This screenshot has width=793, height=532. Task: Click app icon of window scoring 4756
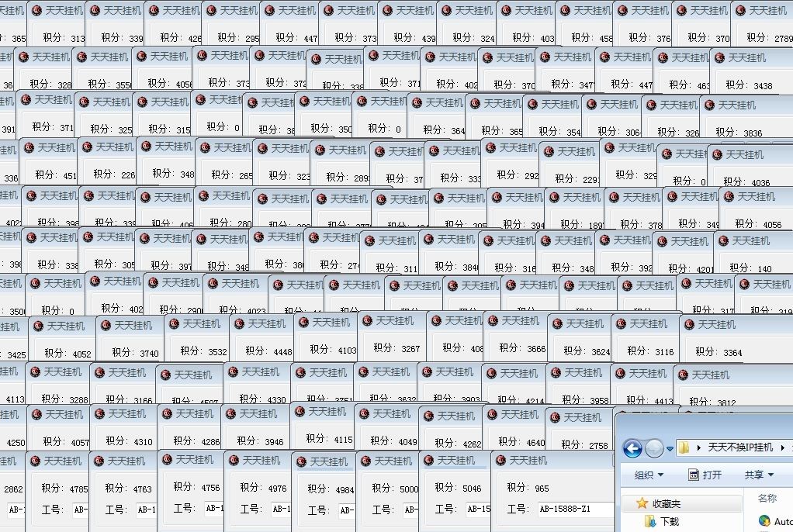[166, 459]
